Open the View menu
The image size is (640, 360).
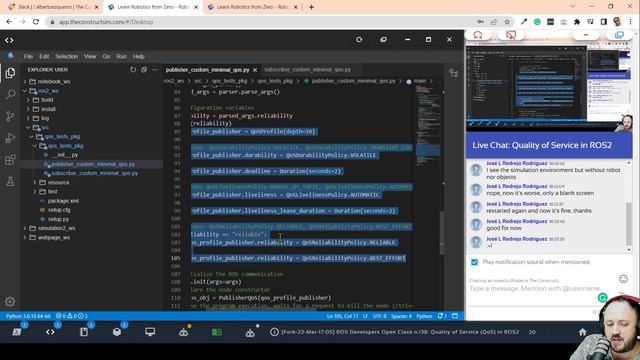click(x=90, y=56)
